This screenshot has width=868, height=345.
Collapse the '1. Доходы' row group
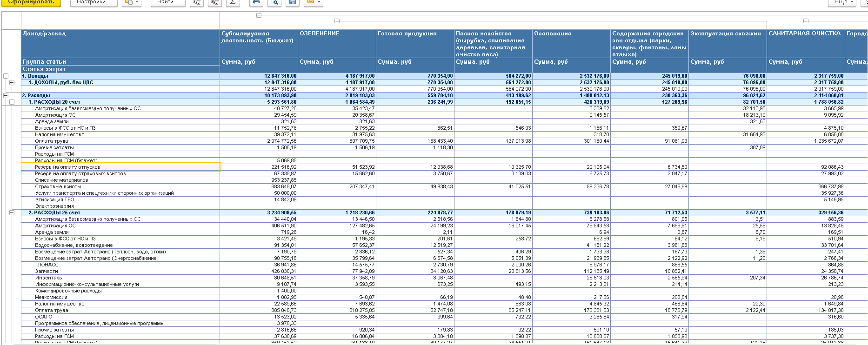point(6,76)
